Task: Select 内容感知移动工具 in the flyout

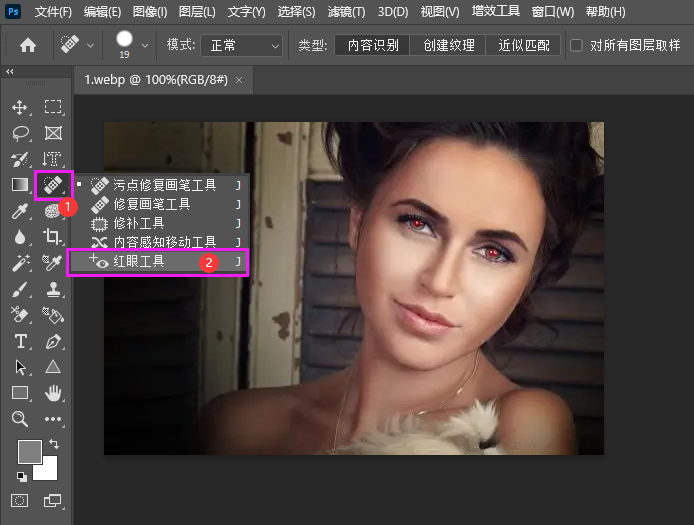Action: pos(160,242)
